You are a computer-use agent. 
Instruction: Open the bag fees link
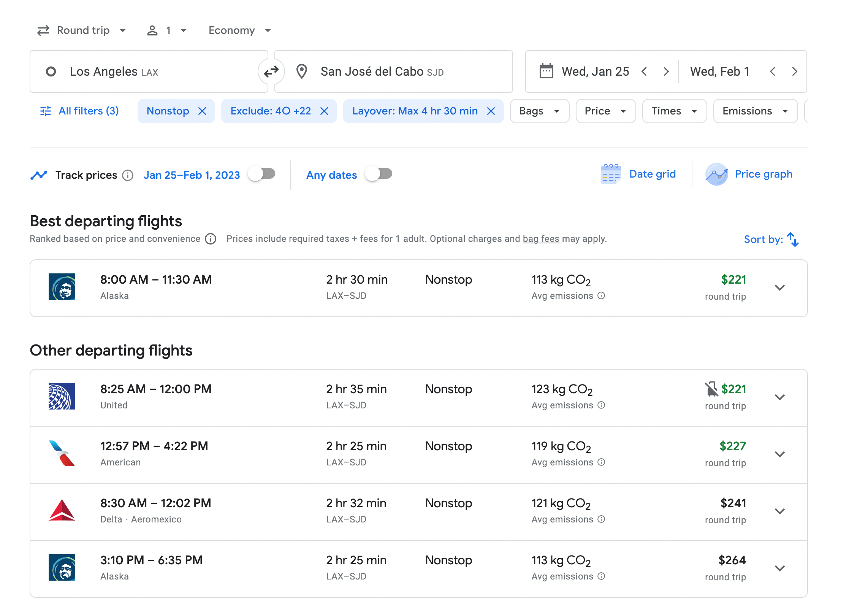541,239
